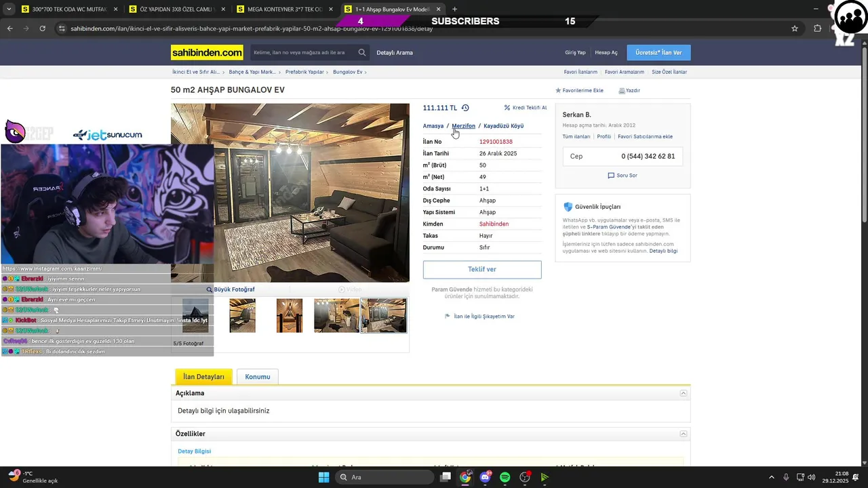The height and width of the screenshot is (488, 868).
Task: Click Size Özel İlanlar link
Action: coord(669,72)
